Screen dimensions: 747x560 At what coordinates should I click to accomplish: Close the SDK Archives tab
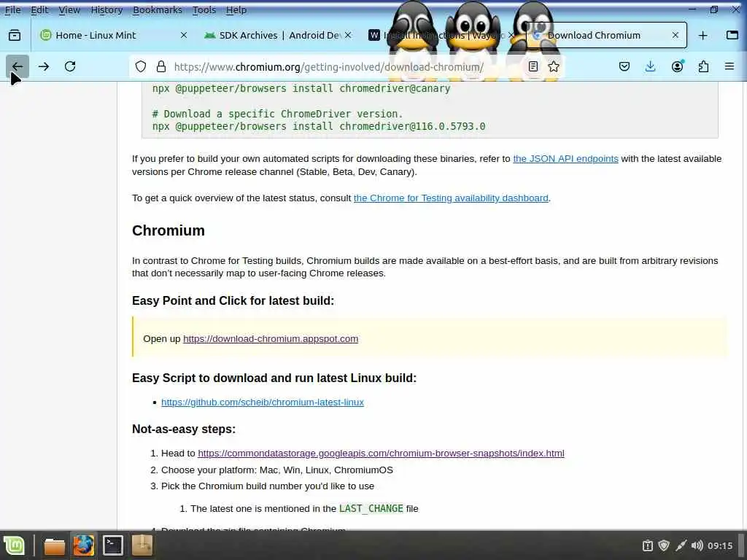tap(348, 35)
